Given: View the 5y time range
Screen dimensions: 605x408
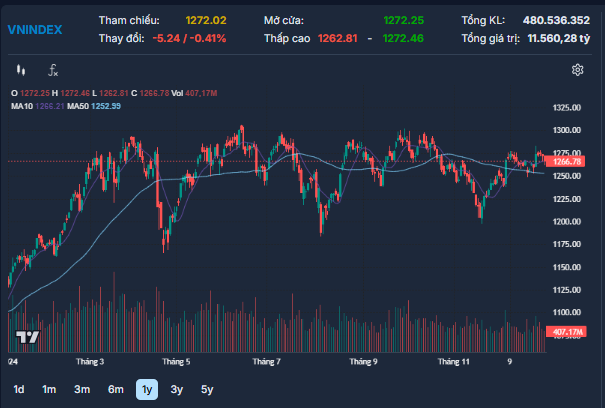Looking at the screenshot, I should [206, 389].
